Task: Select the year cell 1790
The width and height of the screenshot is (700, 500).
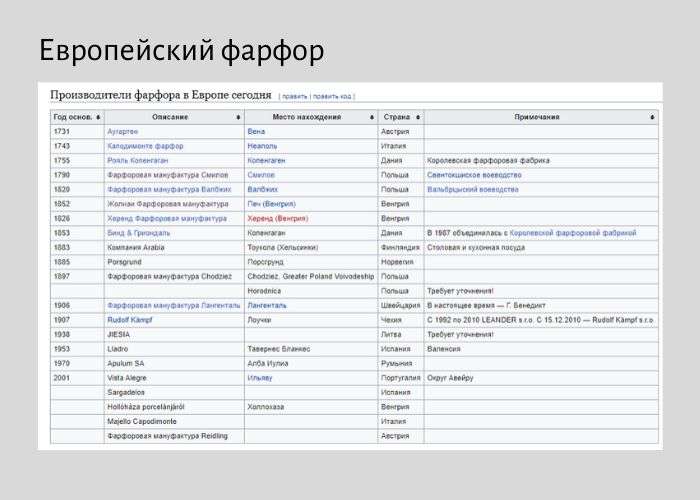Action: [x=77, y=175]
